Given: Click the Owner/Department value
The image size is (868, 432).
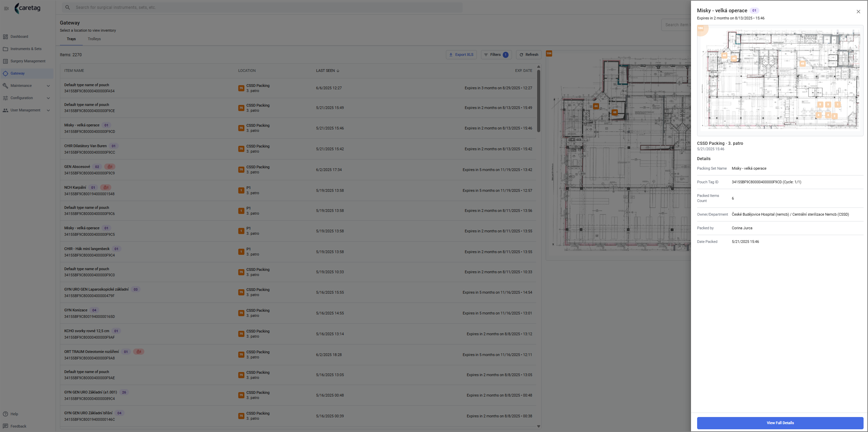Looking at the screenshot, I should 790,215.
